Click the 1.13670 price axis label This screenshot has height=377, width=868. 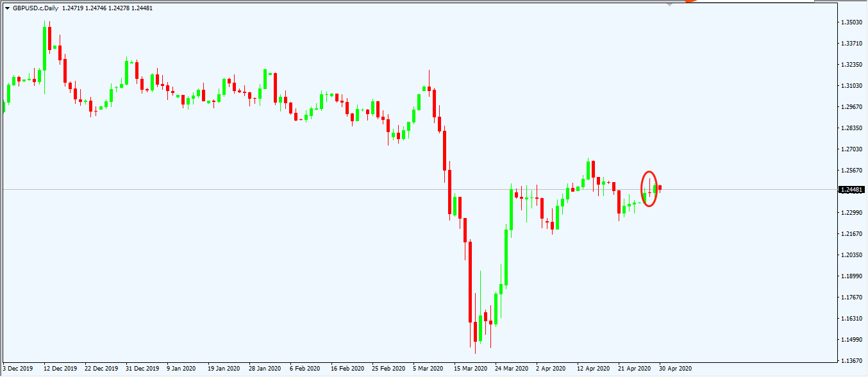[852, 361]
